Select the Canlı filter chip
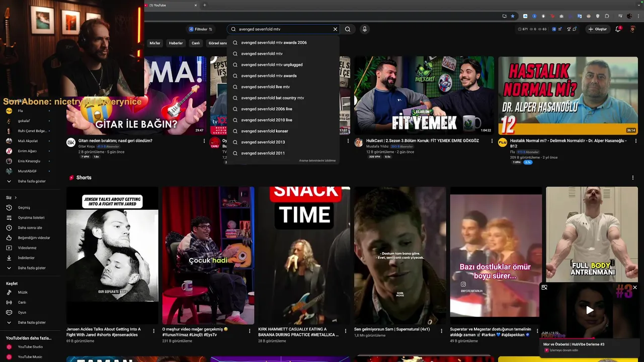The width and height of the screenshot is (644, 362). 196,43
